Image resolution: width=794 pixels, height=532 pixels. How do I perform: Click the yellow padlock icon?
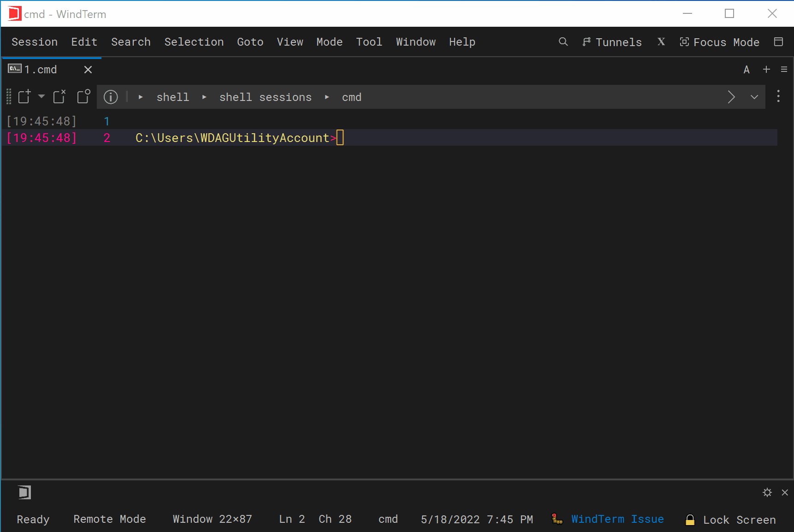click(x=690, y=520)
